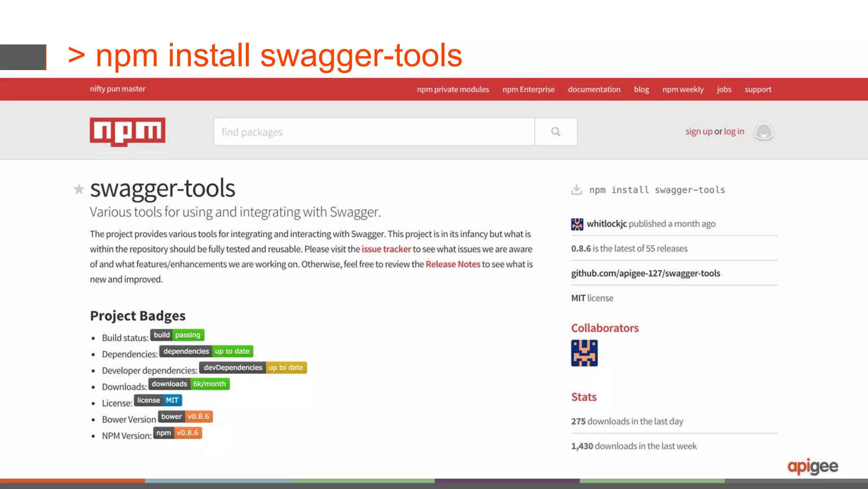Click 'Various tools for using and integrating' subtitle

click(x=235, y=212)
